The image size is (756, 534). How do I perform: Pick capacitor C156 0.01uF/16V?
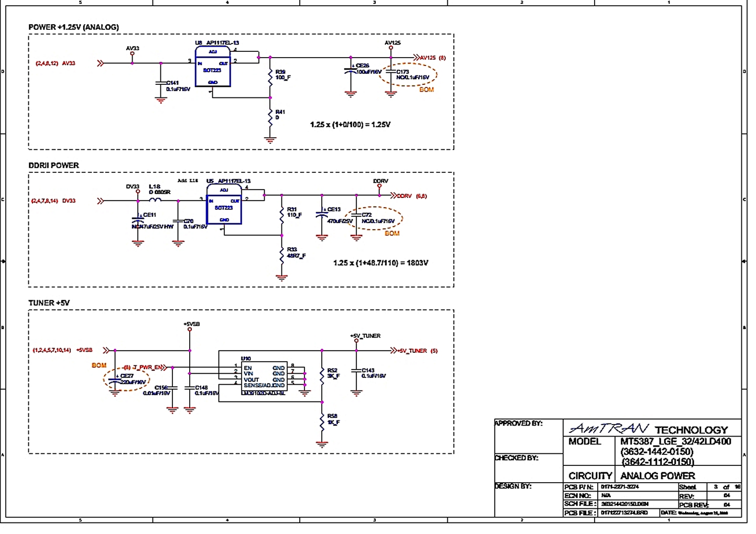[172, 388]
